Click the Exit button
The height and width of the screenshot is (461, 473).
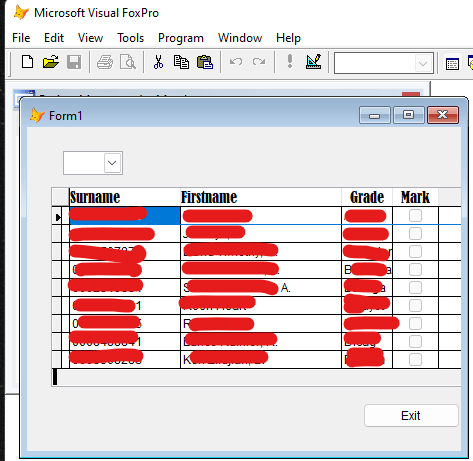pyautogui.click(x=411, y=416)
